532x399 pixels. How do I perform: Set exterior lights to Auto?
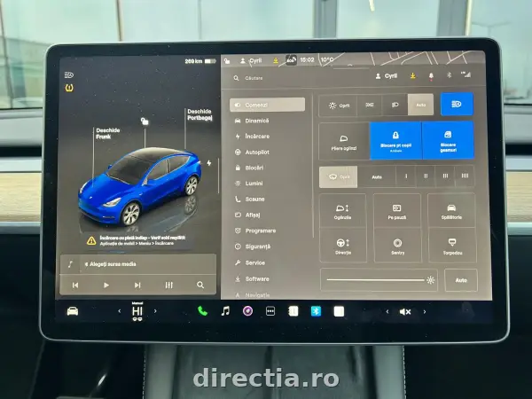click(420, 105)
